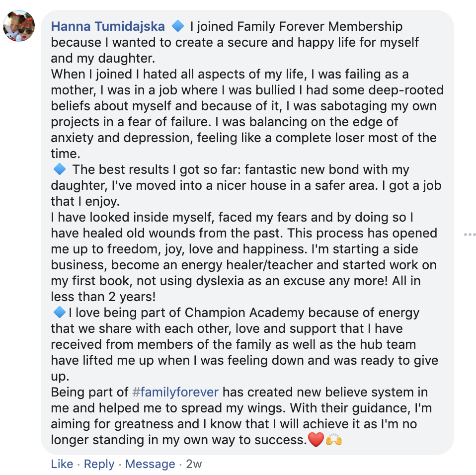
Task: Open the comment options three-dot menu
Action: coord(470,235)
